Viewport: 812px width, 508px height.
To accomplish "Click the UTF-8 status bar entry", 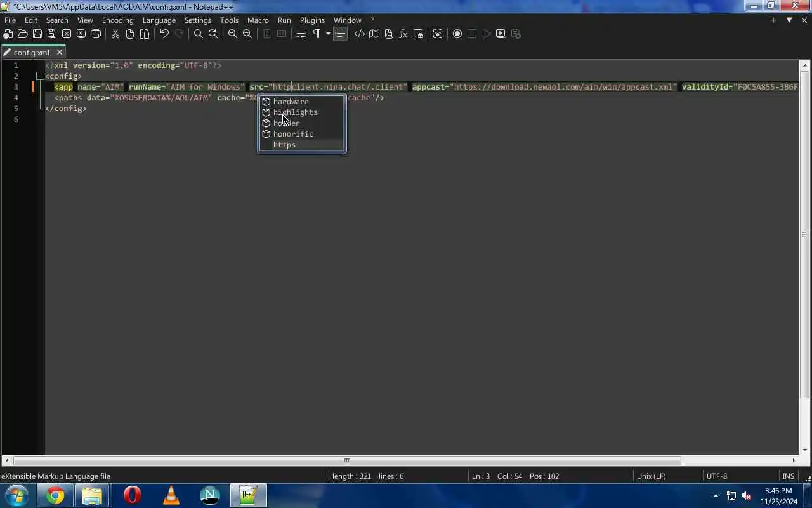I will (x=717, y=476).
